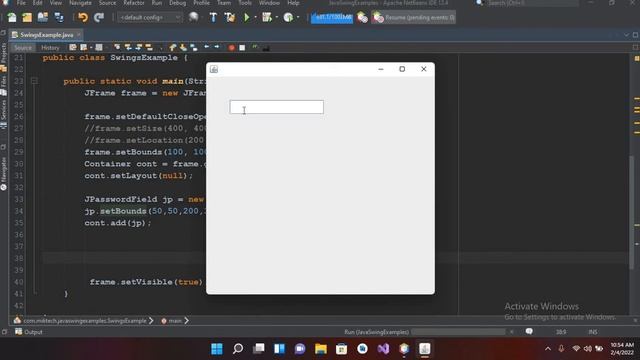This screenshot has width=640, height=360.
Task: Open the Output panel button
Action: point(29,332)
